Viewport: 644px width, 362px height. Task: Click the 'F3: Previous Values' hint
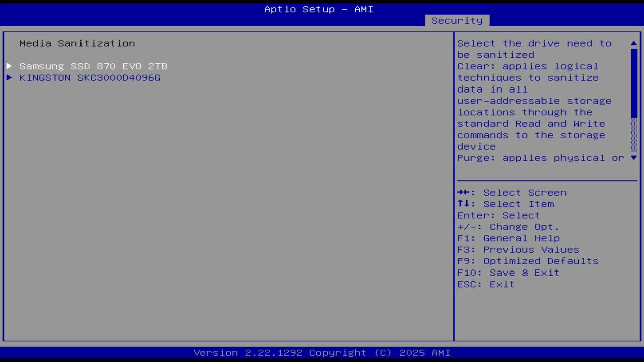pyautogui.click(x=518, y=250)
